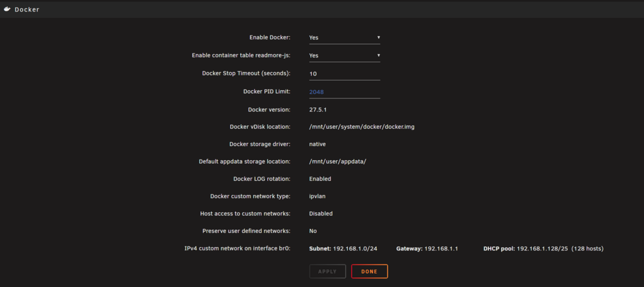Click the Enable Docker label
This screenshot has width=644, height=287.
click(270, 37)
